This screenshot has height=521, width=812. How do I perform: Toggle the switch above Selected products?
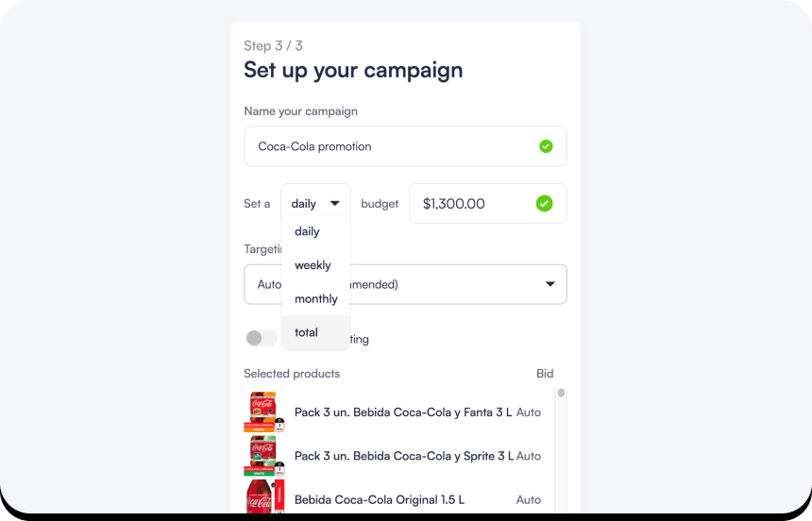261,338
